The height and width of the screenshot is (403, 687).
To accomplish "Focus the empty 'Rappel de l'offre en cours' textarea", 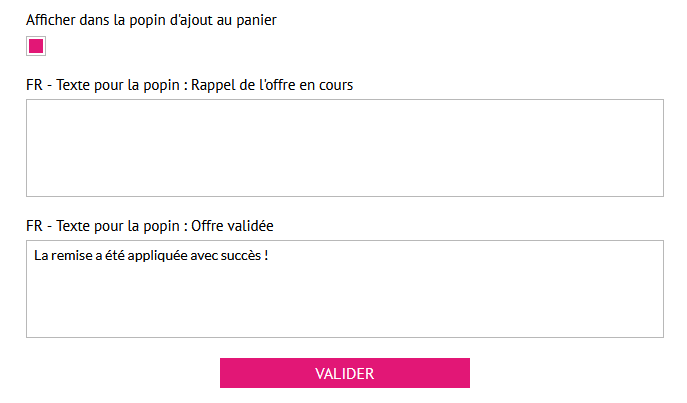I will click(x=344, y=148).
